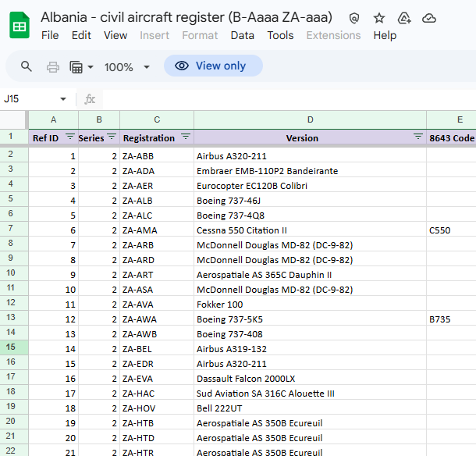Image resolution: width=476 pixels, height=456 pixels.
Task: Open the 100% zoom level dropdown
Action: 126,66
